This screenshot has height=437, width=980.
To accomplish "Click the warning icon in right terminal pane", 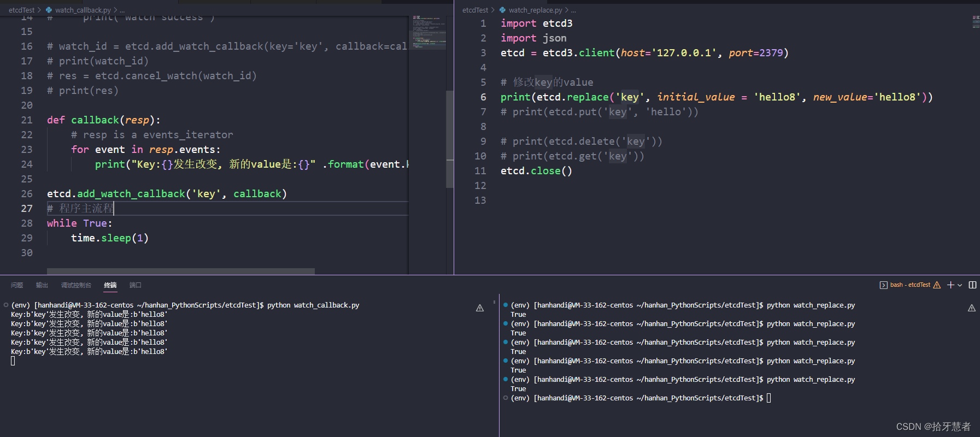I will 972,308.
